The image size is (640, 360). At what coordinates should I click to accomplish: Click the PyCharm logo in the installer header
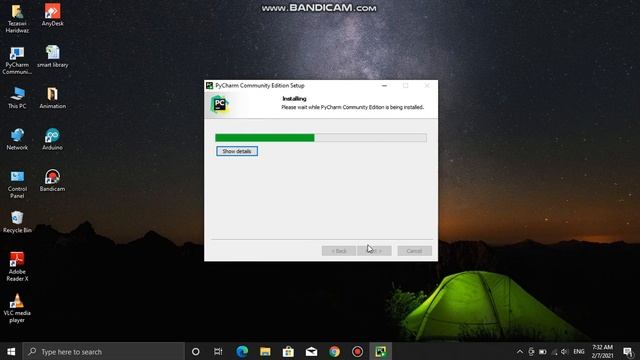click(219, 104)
